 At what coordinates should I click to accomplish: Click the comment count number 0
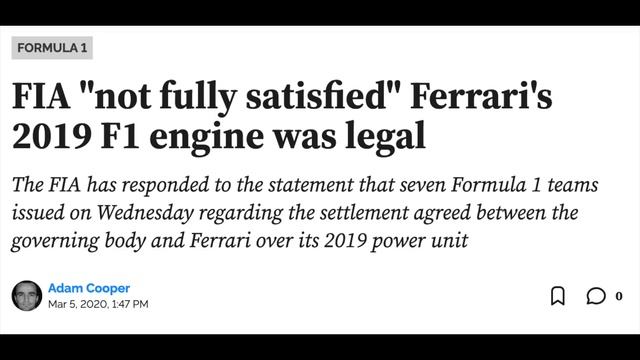(619, 296)
